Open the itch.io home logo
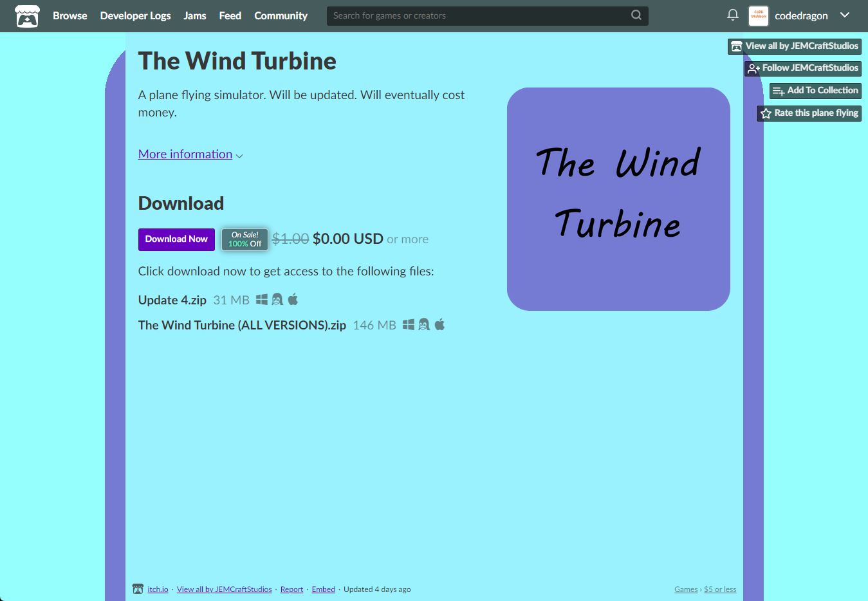Image resolution: width=868 pixels, height=601 pixels. point(27,16)
